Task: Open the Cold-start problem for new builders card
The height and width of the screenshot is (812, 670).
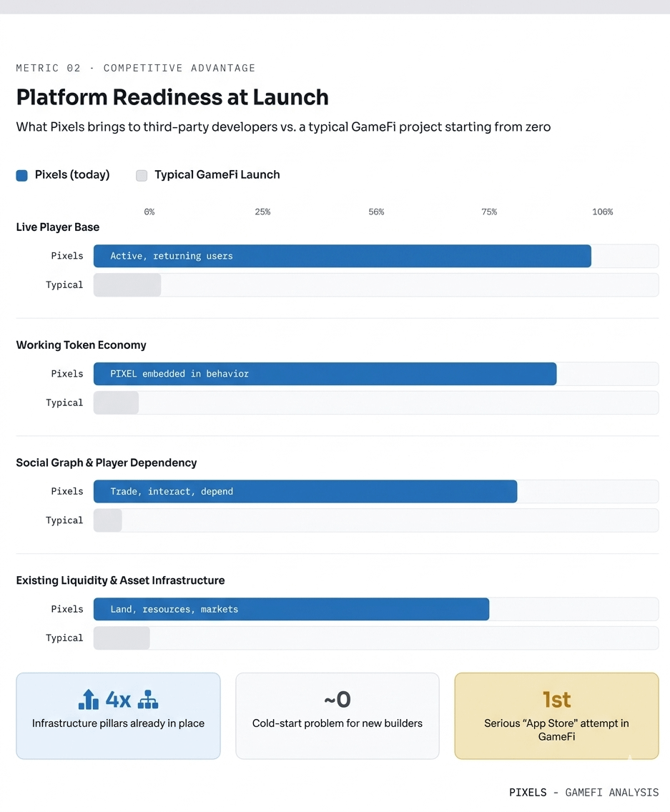Action: coord(338,716)
